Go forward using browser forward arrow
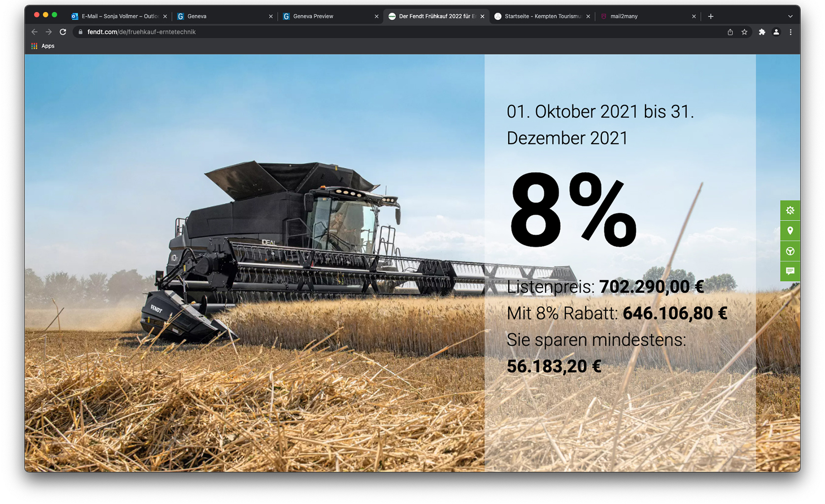825x504 pixels. pyautogui.click(x=49, y=32)
